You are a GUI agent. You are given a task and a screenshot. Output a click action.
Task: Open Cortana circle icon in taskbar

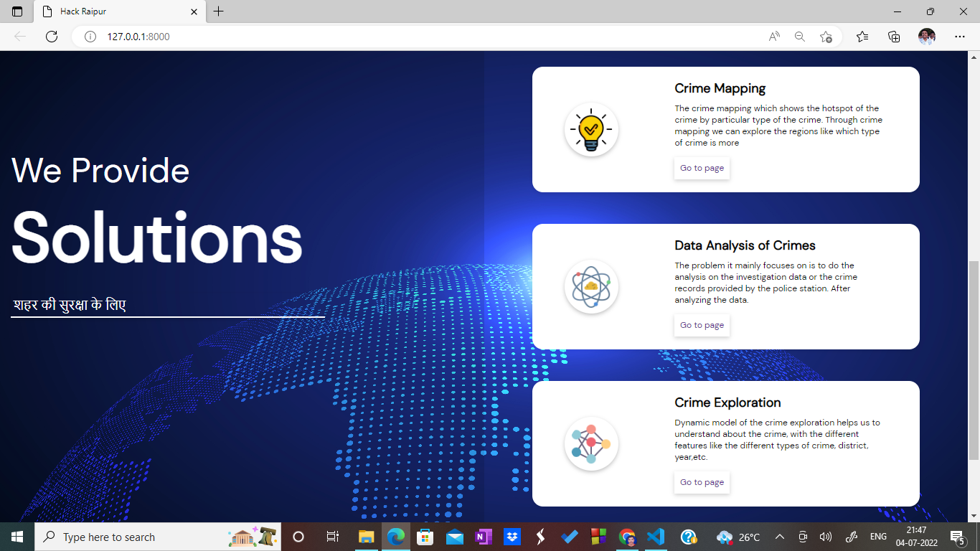point(298,537)
